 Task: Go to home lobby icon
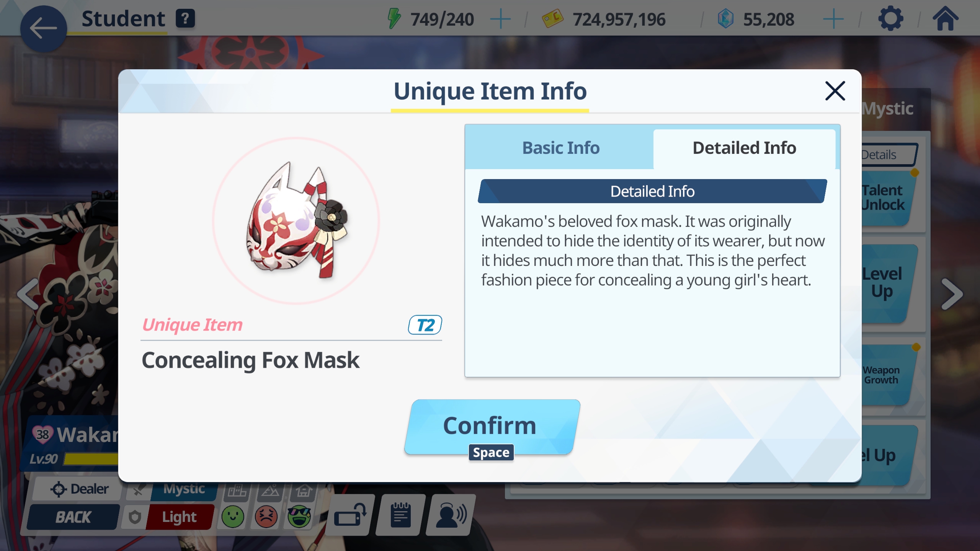click(946, 18)
